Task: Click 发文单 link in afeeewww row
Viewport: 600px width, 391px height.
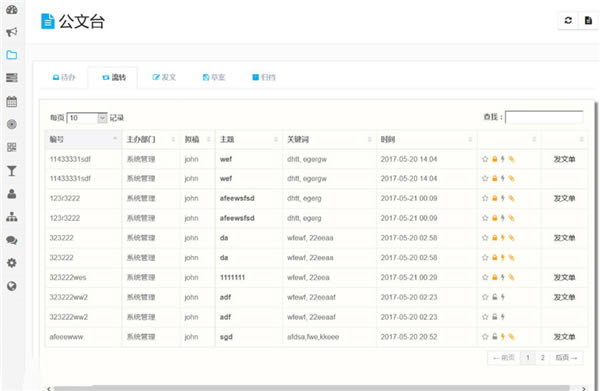Action: 564,337
